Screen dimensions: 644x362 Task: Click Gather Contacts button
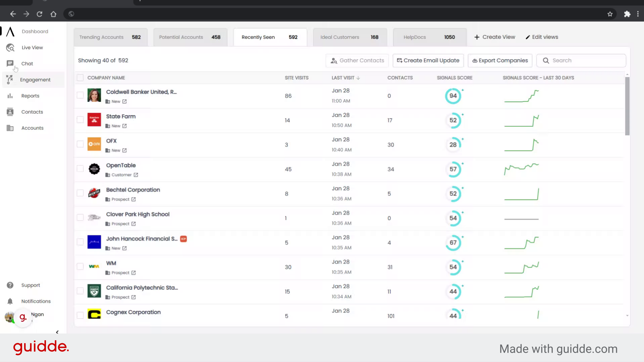(x=357, y=61)
